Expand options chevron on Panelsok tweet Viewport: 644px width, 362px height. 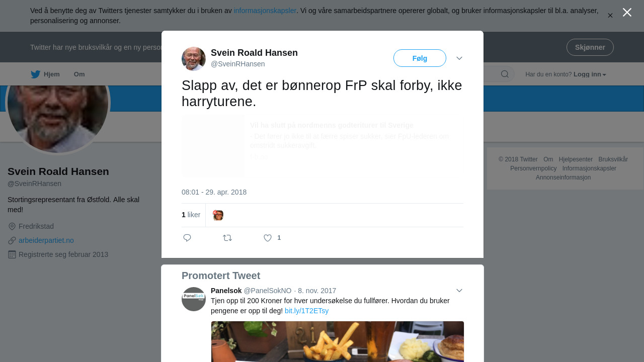click(459, 291)
